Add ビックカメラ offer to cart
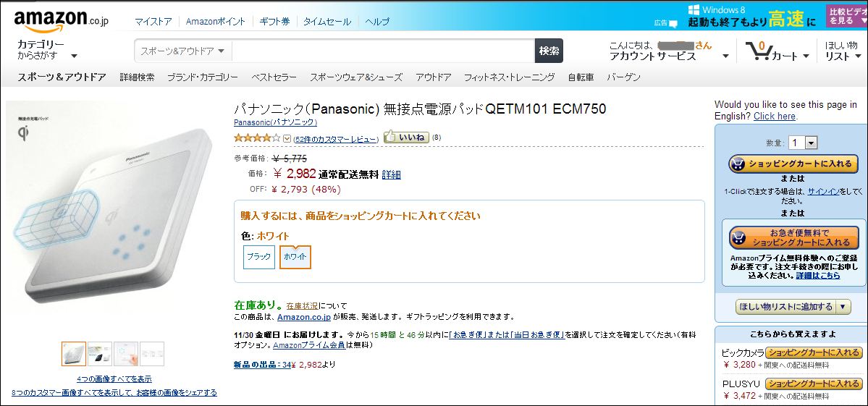Image resolution: width=868 pixels, height=406 pixels. tap(814, 353)
